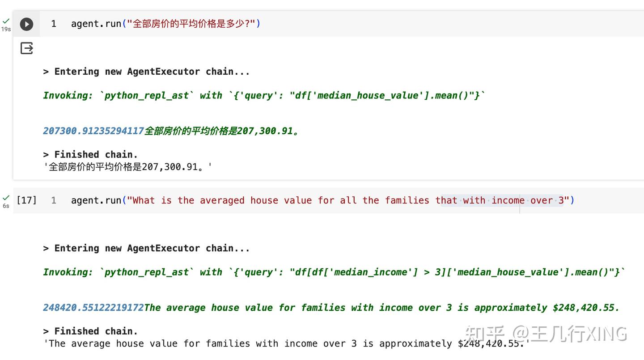
Task: Click the Finished chain output message
Action: (x=90, y=154)
